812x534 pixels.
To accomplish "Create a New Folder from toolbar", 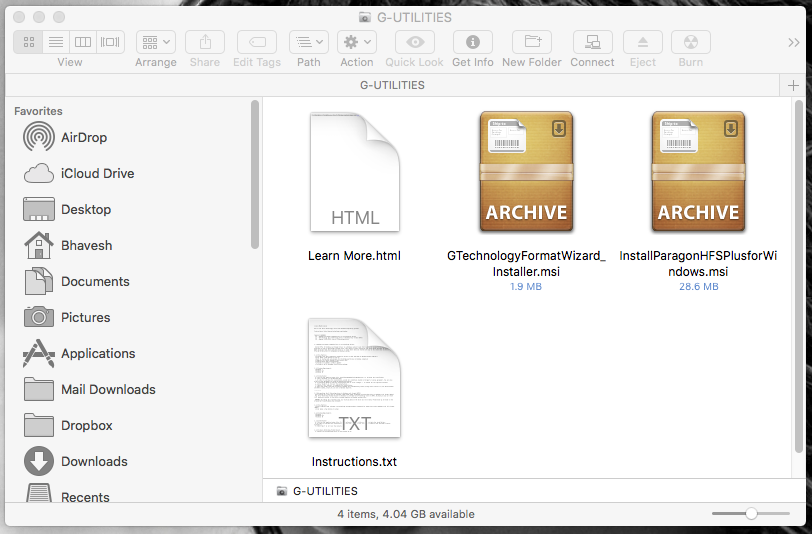I will pyautogui.click(x=532, y=42).
